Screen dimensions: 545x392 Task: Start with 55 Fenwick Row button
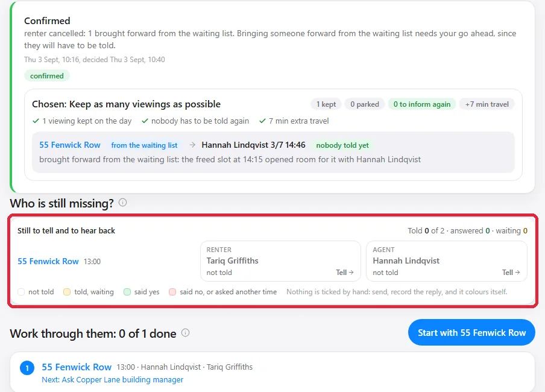point(471,332)
